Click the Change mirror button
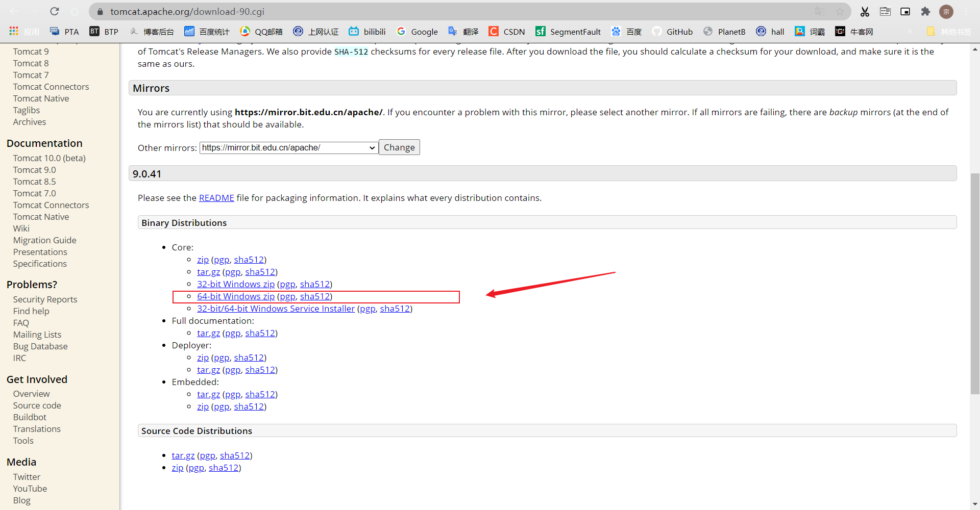The height and width of the screenshot is (510, 980). pyautogui.click(x=399, y=147)
